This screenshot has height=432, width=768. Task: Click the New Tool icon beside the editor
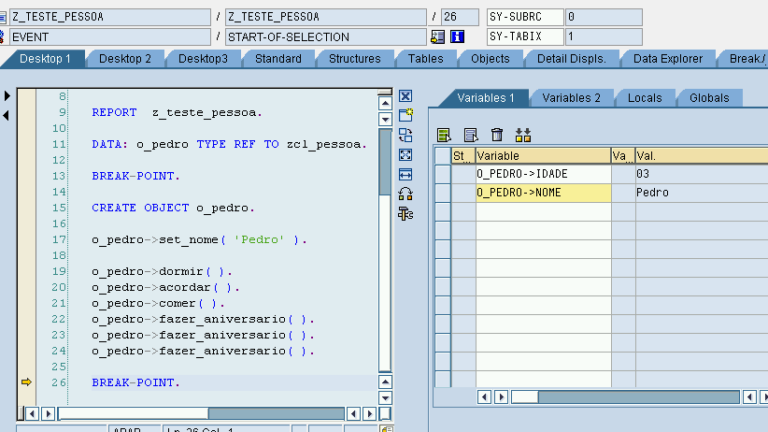tap(406, 115)
